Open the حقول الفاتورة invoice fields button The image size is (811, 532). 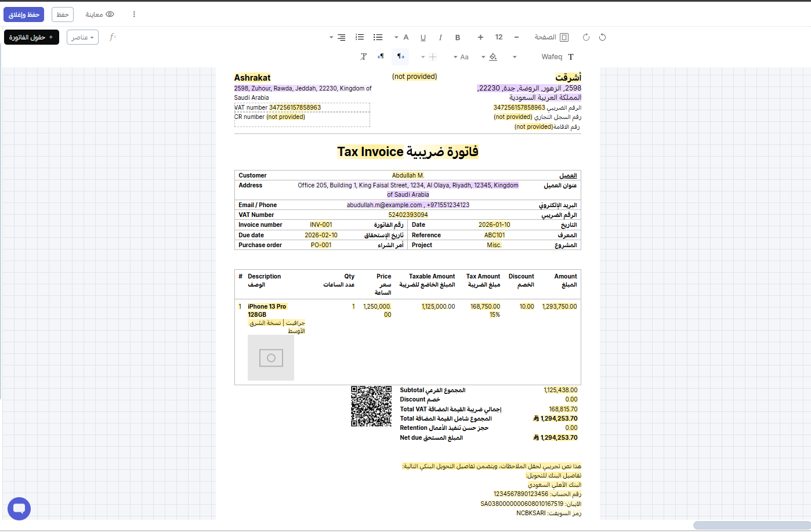click(31, 37)
